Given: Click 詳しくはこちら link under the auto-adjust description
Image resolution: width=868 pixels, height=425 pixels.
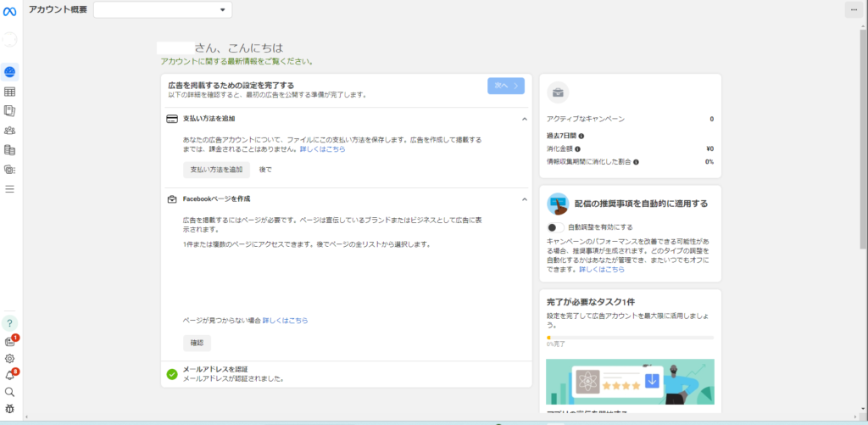Looking at the screenshot, I should [x=602, y=269].
